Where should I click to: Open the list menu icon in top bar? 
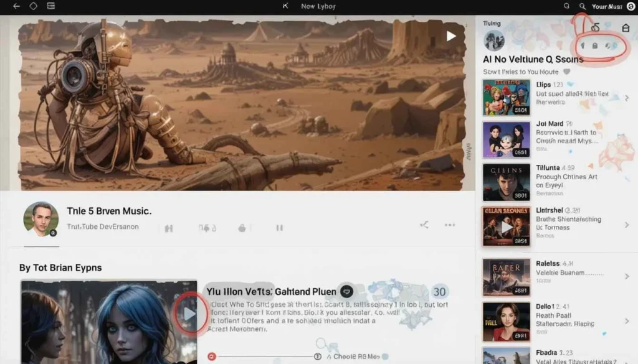tap(51, 6)
